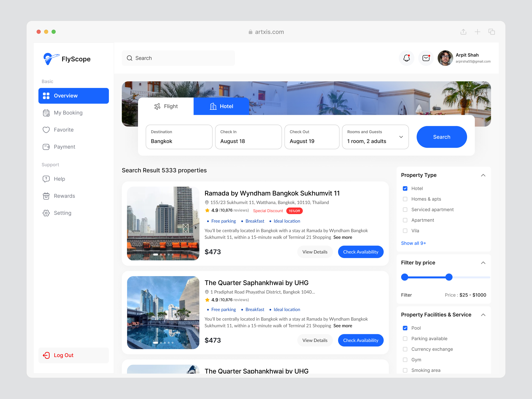The width and height of the screenshot is (532, 399).
Task: Click the minimum price slider handle
Action: coord(405,277)
